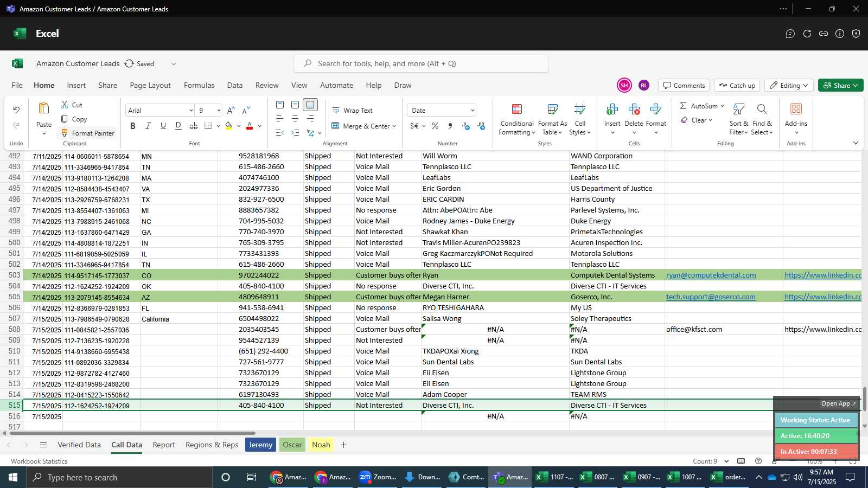The height and width of the screenshot is (488, 868).
Task: Expand AutoSum options arrow
Action: (x=722, y=106)
